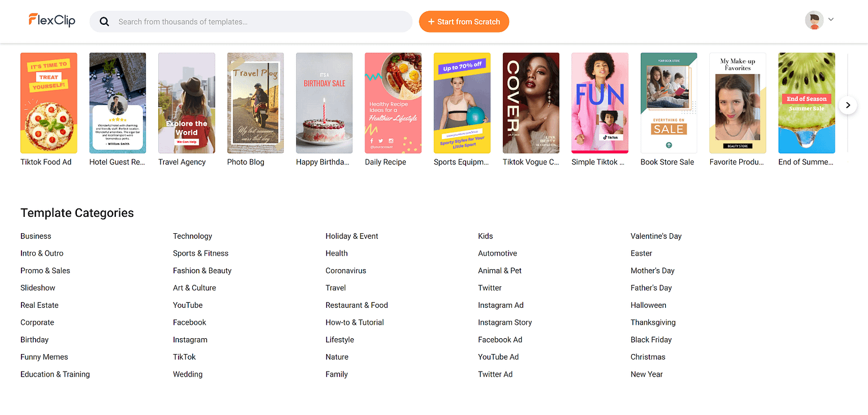
Task: Open the Book Store Sale template
Action: [x=669, y=103]
